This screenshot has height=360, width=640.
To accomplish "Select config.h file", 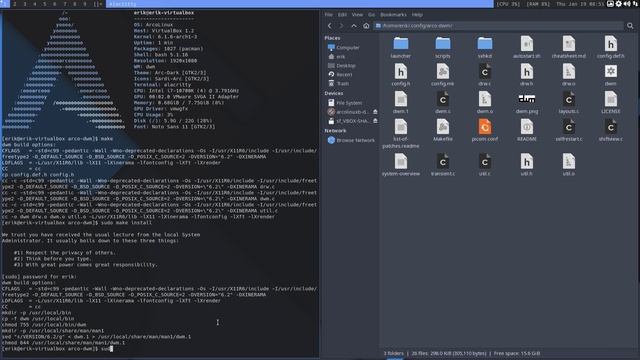I will [400, 75].
